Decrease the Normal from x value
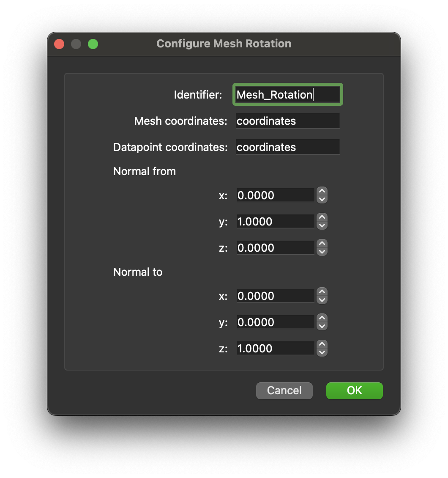The height and width of the screenshot is (478, 448). pyautogui.click(x=322, y=199)
